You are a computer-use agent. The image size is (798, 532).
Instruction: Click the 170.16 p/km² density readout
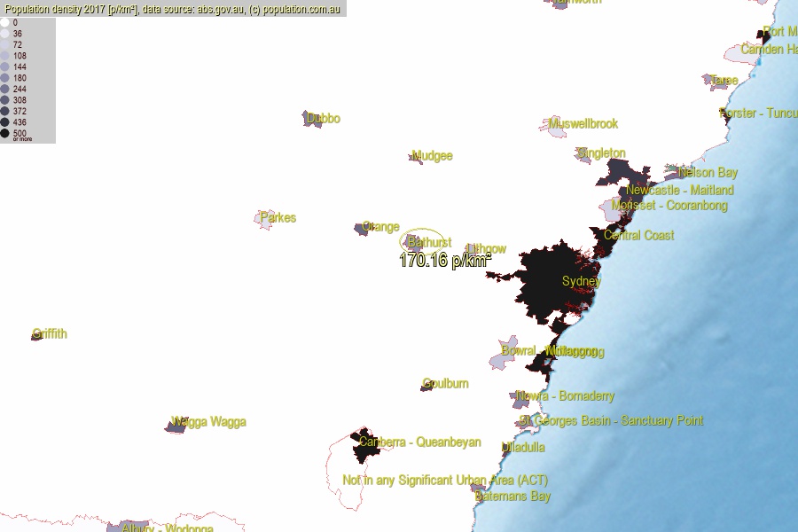[x=445, y=260]
